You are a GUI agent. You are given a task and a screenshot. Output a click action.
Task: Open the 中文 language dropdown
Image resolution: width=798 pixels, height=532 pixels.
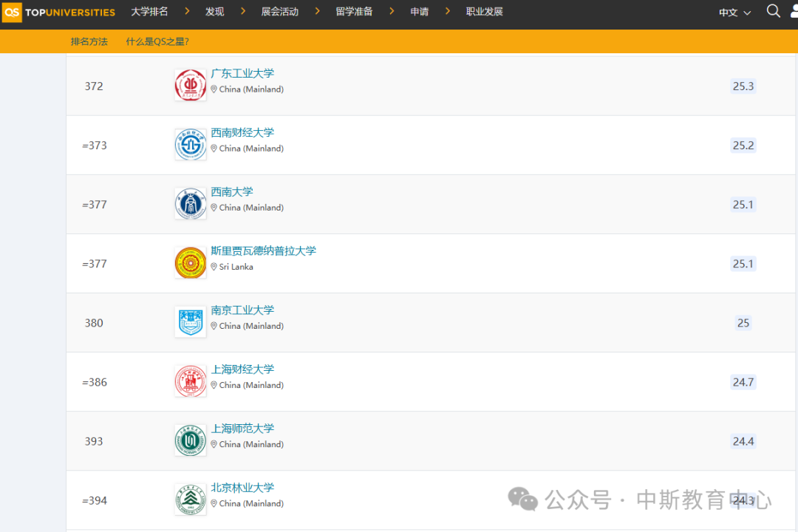pyautogui.click(x=734, y=13)
